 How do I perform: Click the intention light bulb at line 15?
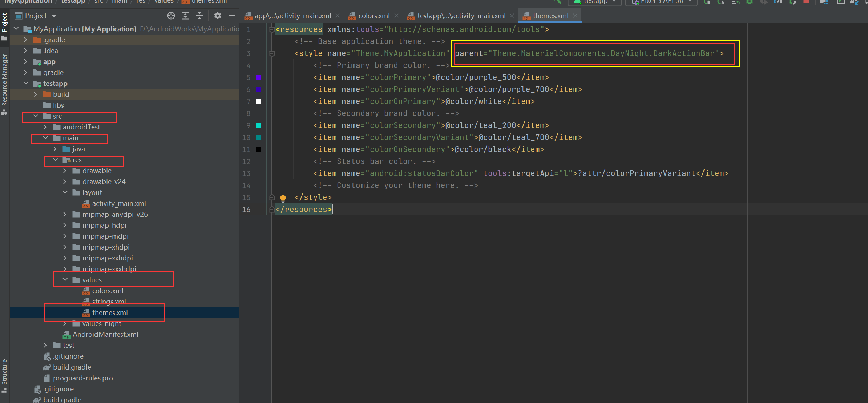(283, 198)
